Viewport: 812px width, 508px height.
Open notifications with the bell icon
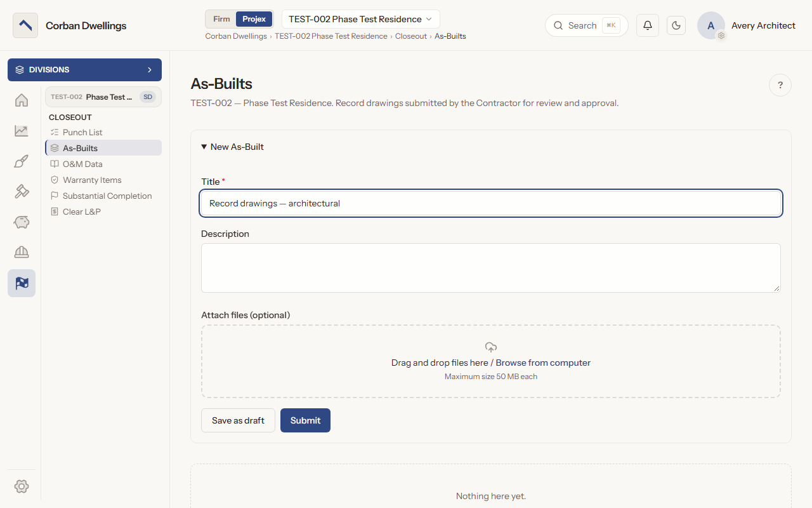pos(648,25)
